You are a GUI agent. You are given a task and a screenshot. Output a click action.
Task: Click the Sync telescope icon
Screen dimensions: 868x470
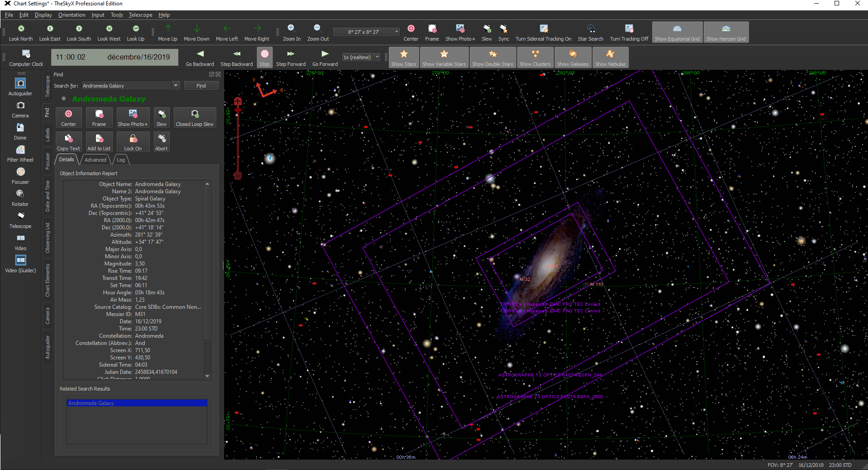click(503, 33)
